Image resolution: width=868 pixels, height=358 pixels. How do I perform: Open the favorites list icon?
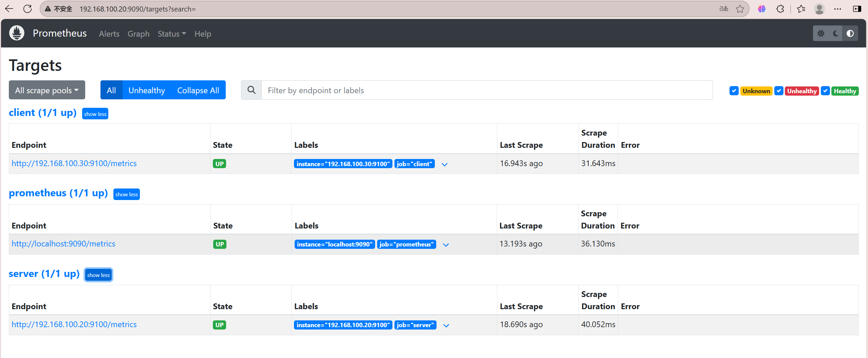tap(801, 9)
